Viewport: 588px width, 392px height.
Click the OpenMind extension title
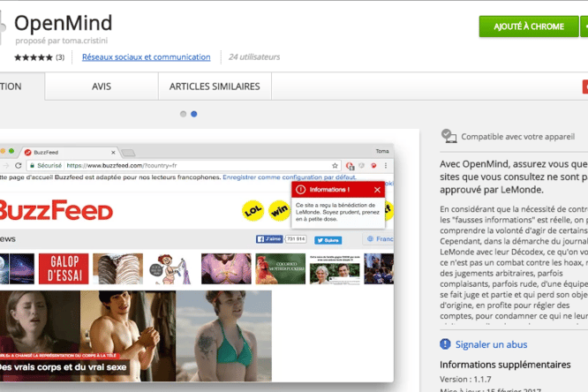(x=64, y=22)
